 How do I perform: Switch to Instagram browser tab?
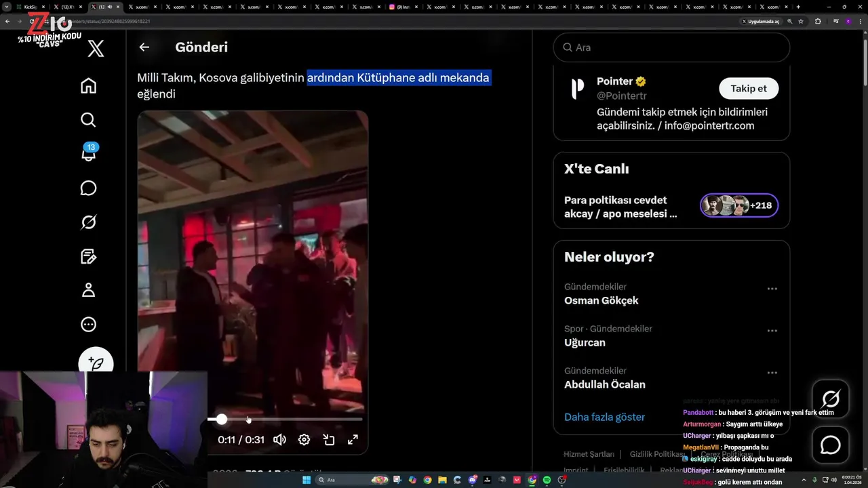coord(405,7)
